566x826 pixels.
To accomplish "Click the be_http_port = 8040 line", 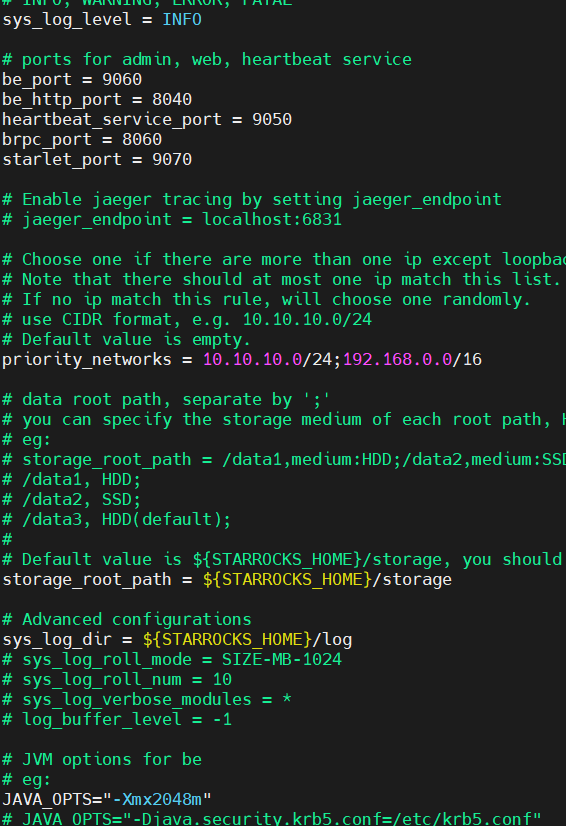I will click(x=97, y=100).
